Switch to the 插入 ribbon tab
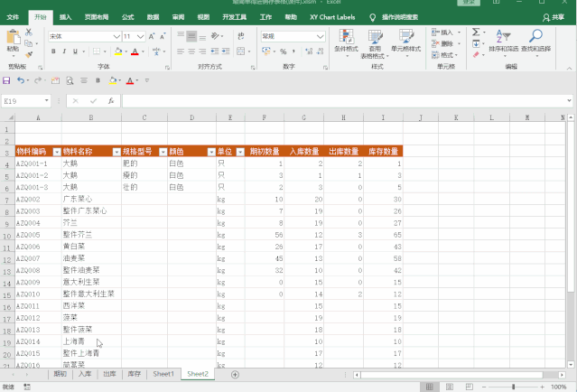Screen dimensions: 577x392 pos(66,17)
